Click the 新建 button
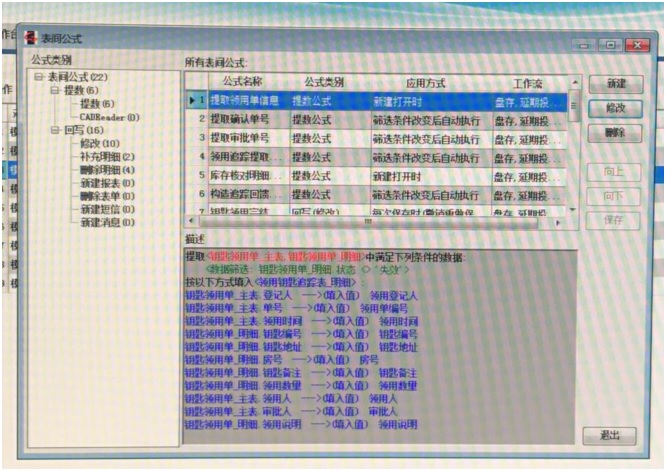666x471 pixels. coord(615,84)
